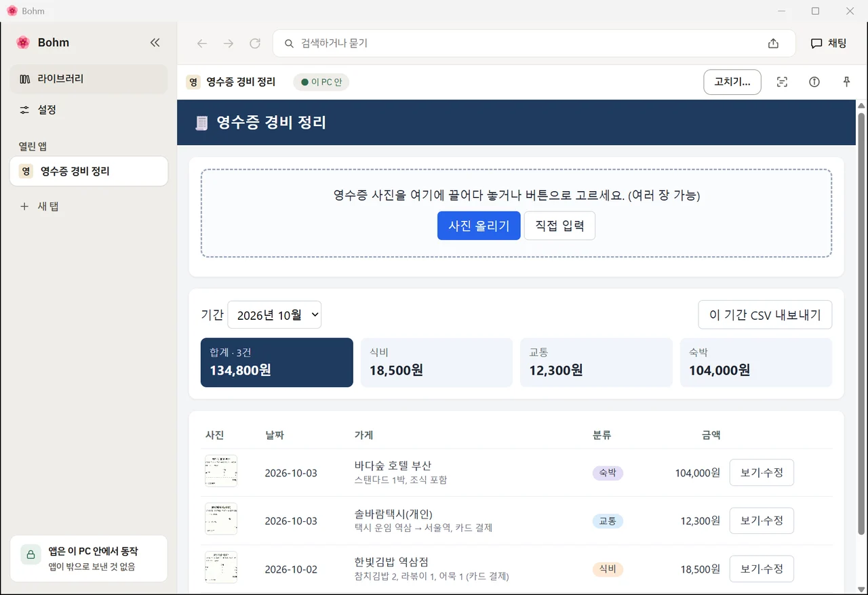Screen dimensions: 868x595
Task: Select the 교통 12,300원 summary card
Action: [x=596, y=363]
